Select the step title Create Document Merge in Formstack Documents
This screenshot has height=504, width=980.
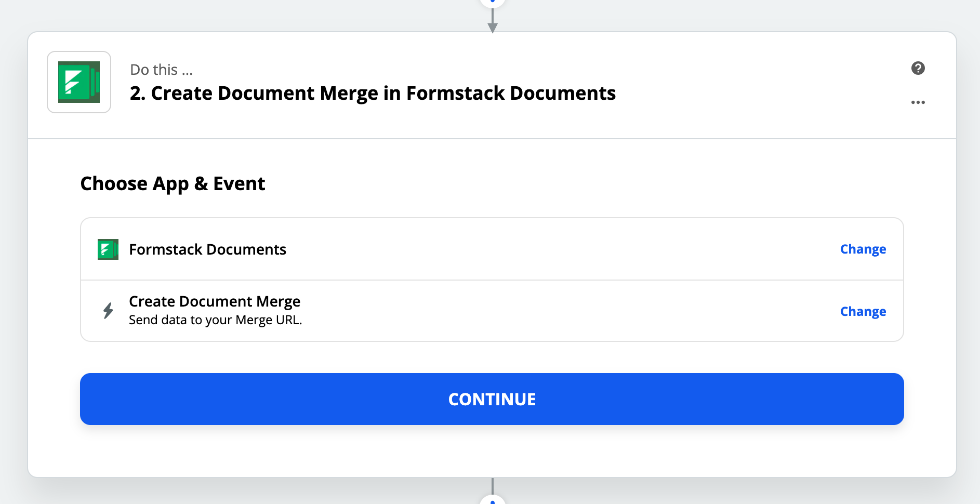coord(373,94)
